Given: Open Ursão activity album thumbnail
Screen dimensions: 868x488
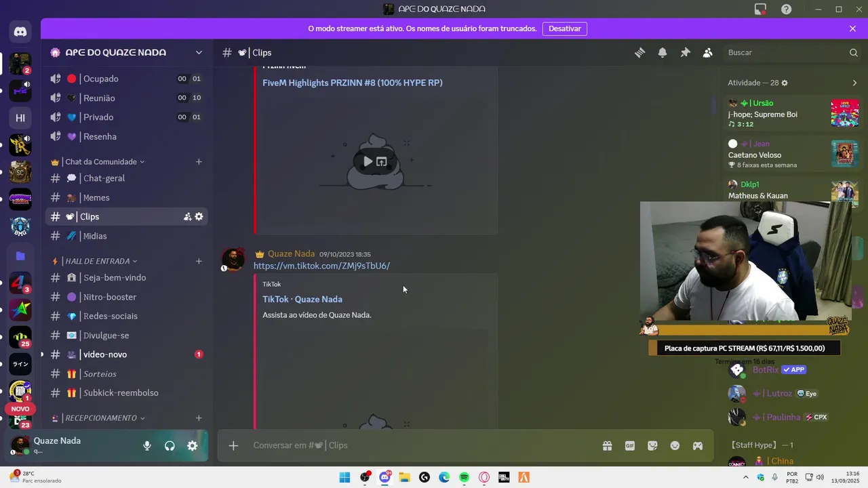Looking at the screenshot, I should pos(845,113).
